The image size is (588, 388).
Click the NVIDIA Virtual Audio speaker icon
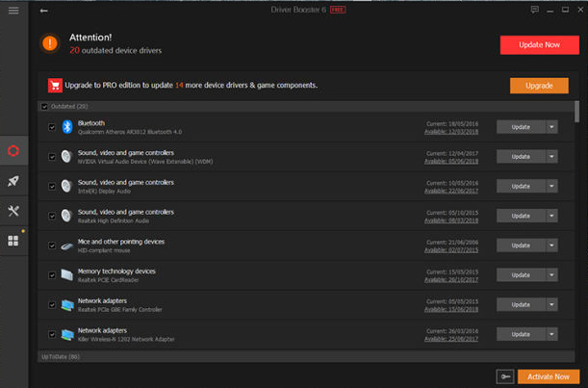[x=66, y=156]
